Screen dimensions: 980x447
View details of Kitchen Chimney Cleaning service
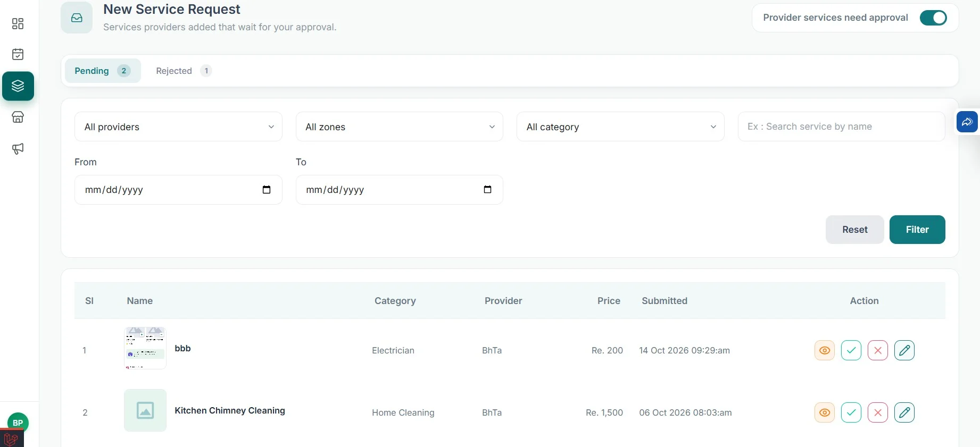tap(825, 412)
